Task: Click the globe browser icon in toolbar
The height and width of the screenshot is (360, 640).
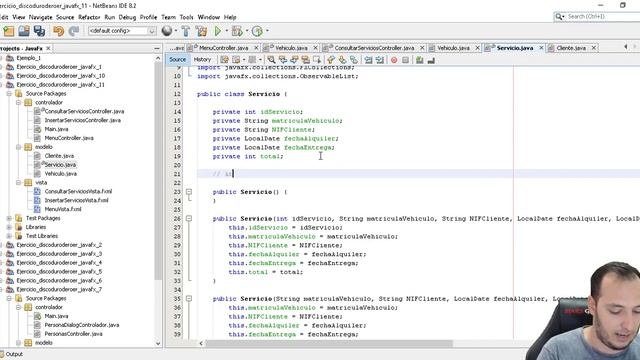Action: (167, 31)
